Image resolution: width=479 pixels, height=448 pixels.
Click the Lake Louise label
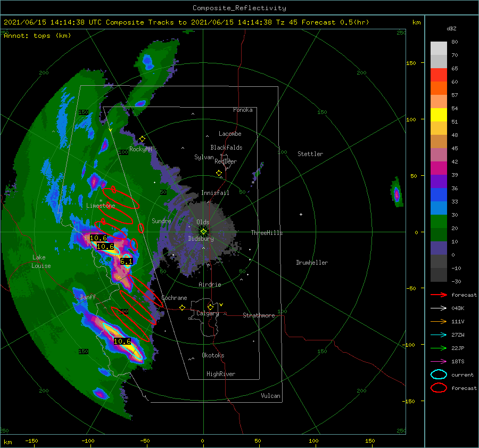pos(41,262)
